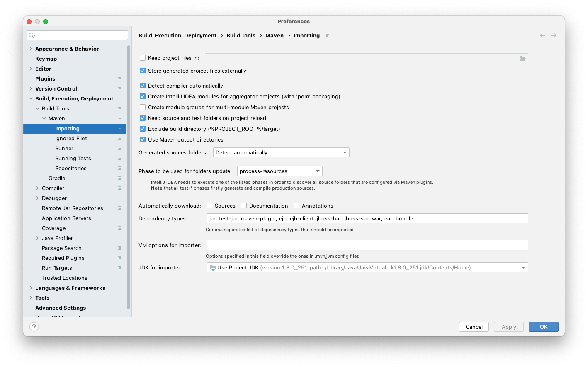The image size is (588, 367).
Task: Open Trusted Locations settings
Action: (65, 278)
